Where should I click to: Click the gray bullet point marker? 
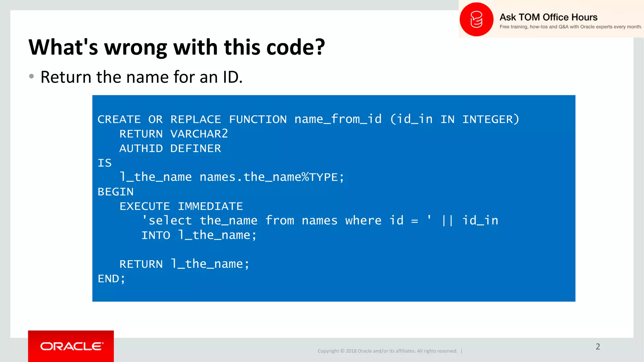(x=31, y=76)
